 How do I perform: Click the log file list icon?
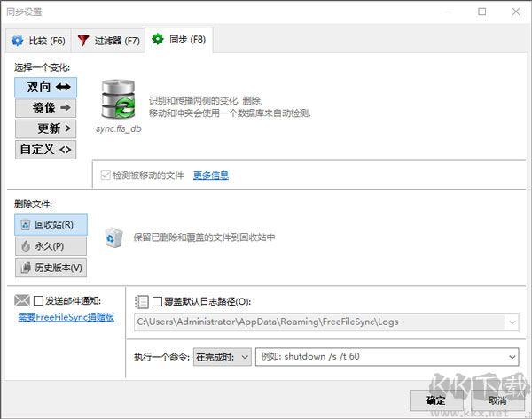[142, 302]
